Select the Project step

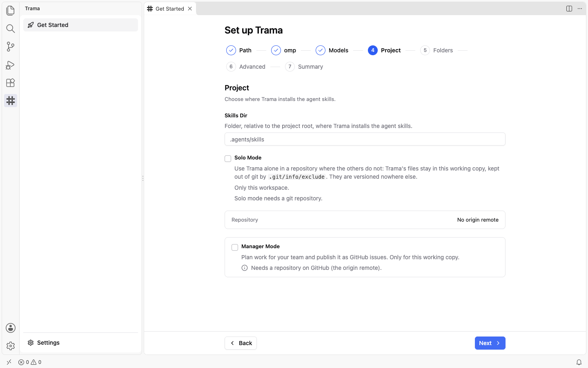[x=384, y=50]
